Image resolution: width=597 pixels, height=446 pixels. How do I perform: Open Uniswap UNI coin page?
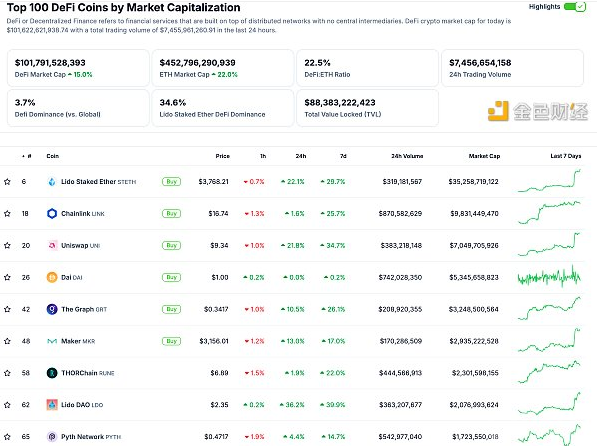point(80,246)
